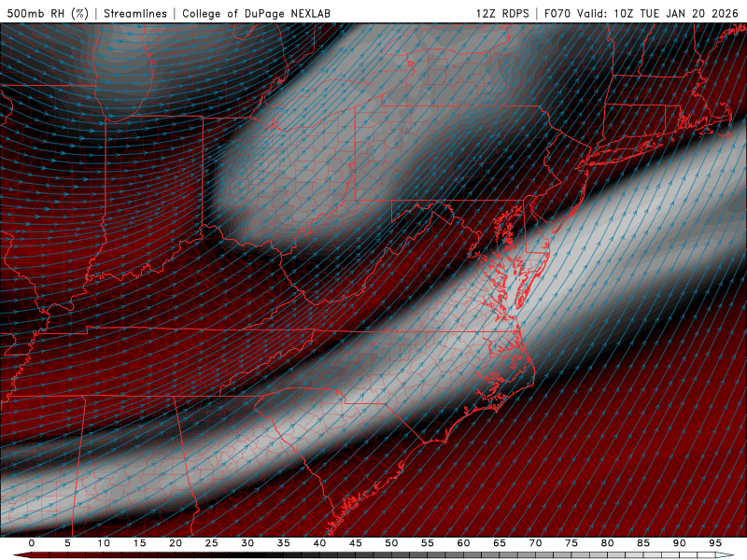Click "College of DuPage NEXLAB" in the header

pyautogui.click(x=256, y=13)
